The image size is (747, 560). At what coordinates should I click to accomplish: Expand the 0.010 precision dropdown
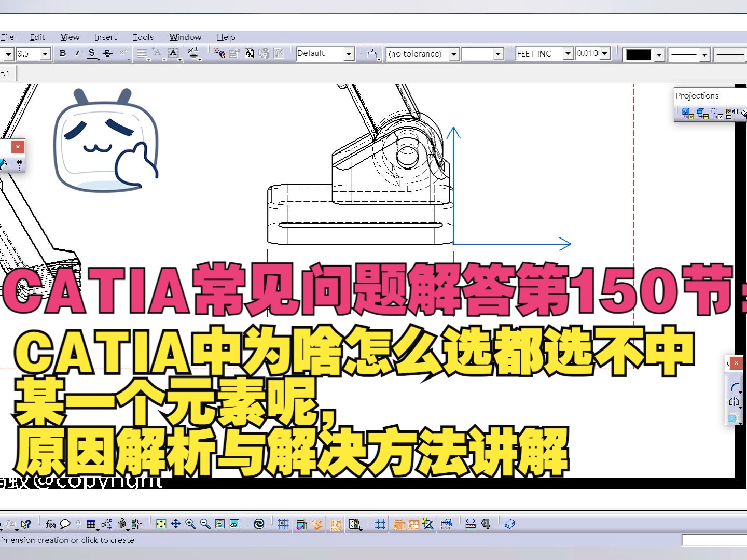pos(604,53)
